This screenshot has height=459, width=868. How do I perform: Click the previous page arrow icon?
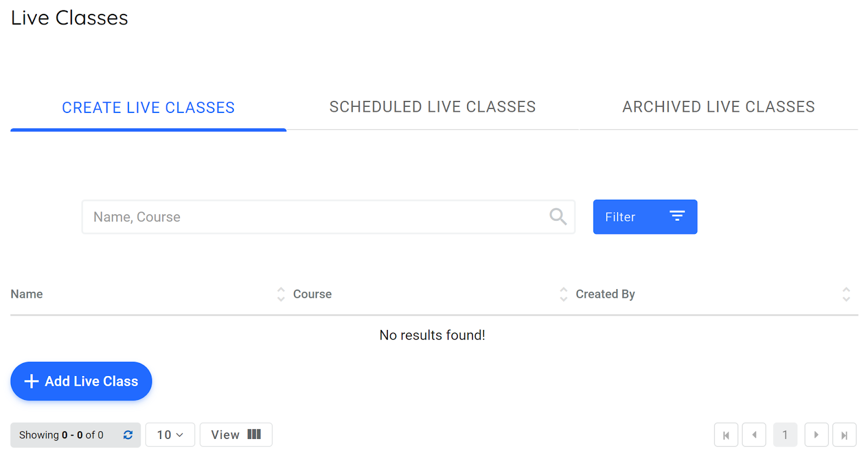pos(755,435)
